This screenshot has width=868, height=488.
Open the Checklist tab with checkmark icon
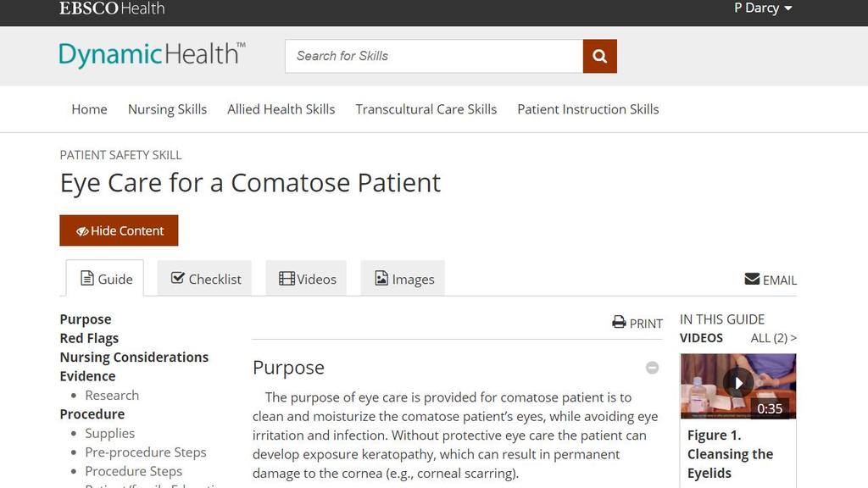tap(205, 278)
